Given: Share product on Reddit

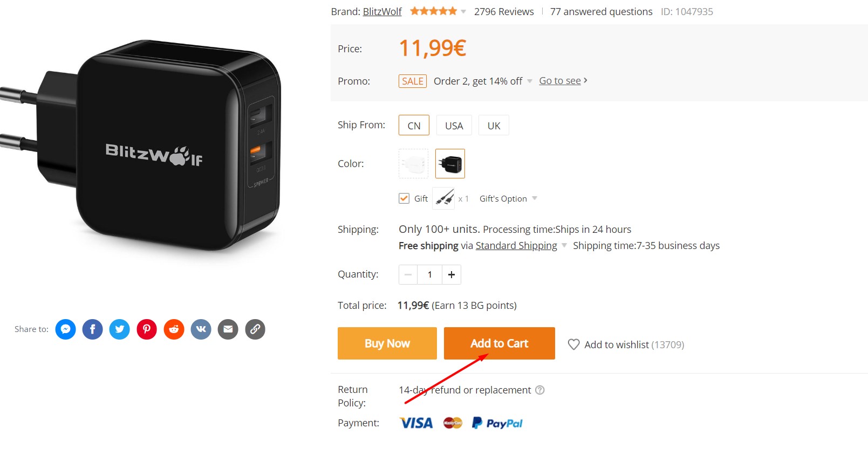Looking at the screenshot, I should coord(174,329).
